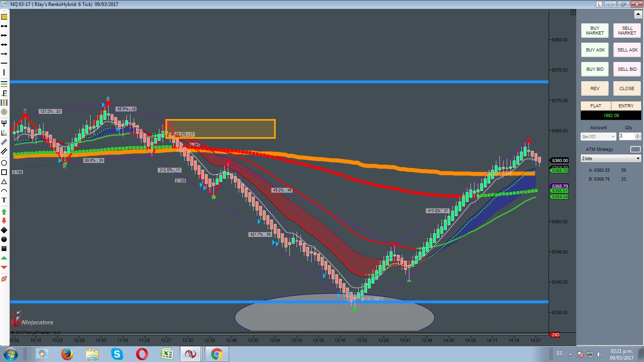644x362 pixels.
Task: Open Google Chrome from the taskbar
Action: click(217, 354)
